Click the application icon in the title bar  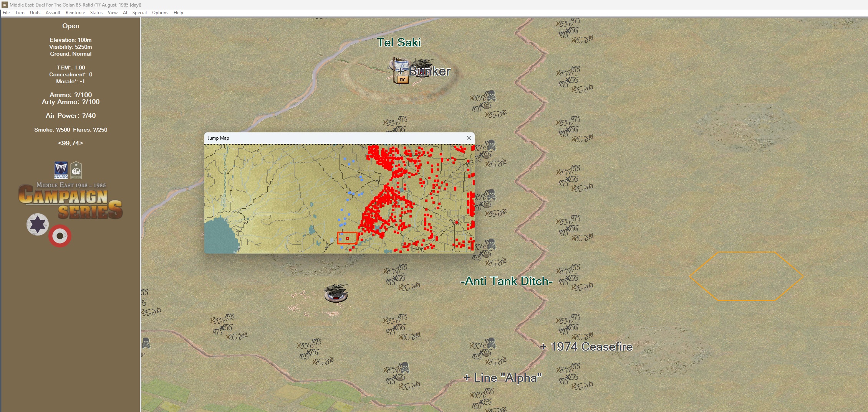coord(5,5)
